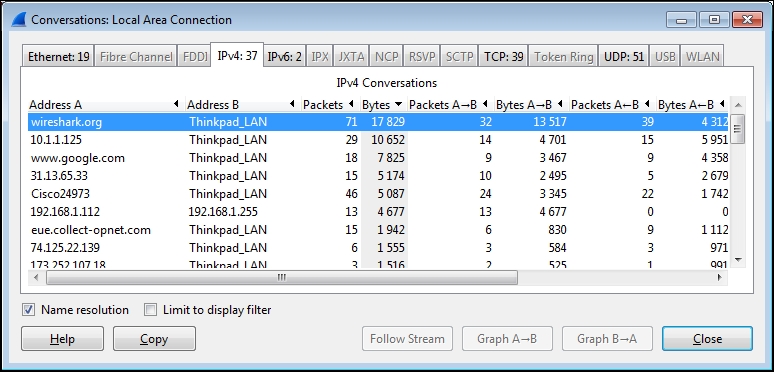Click the Graph B→A button
The height and width of the screenshot is (372, 774).
coord(607,339)
